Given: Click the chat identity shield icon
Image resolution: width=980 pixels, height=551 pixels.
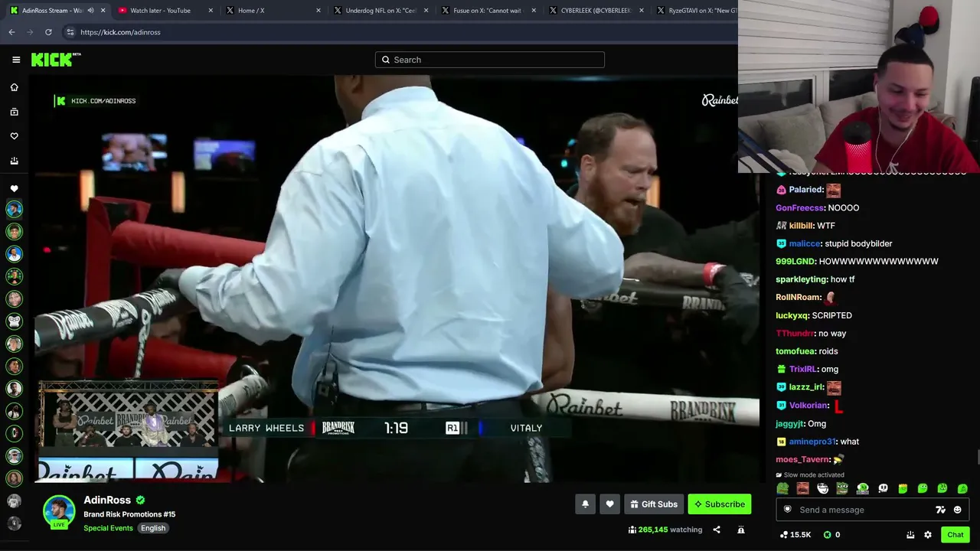Looking at the screenshot, I should point(787,510).
